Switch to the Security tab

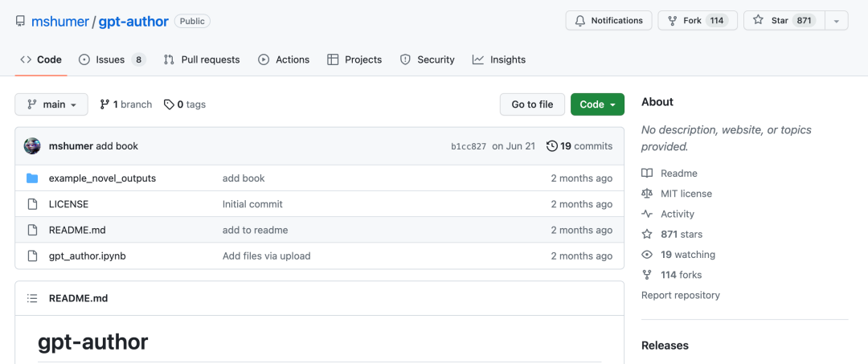(x=428, y=59)
